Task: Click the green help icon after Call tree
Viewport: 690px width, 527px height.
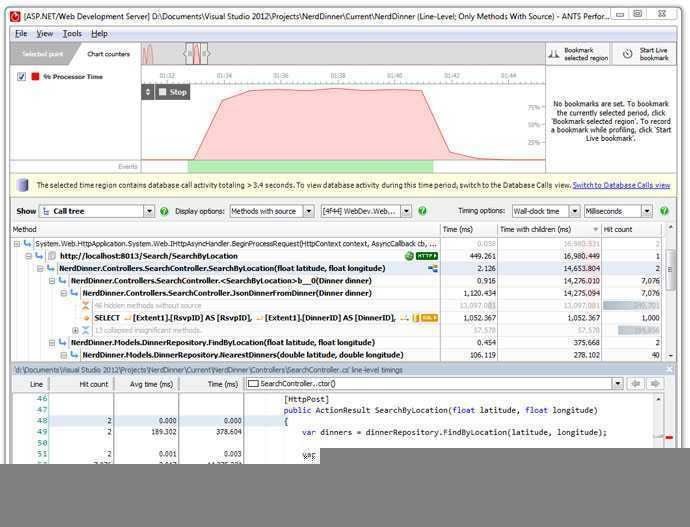Action: coord(164,211)
